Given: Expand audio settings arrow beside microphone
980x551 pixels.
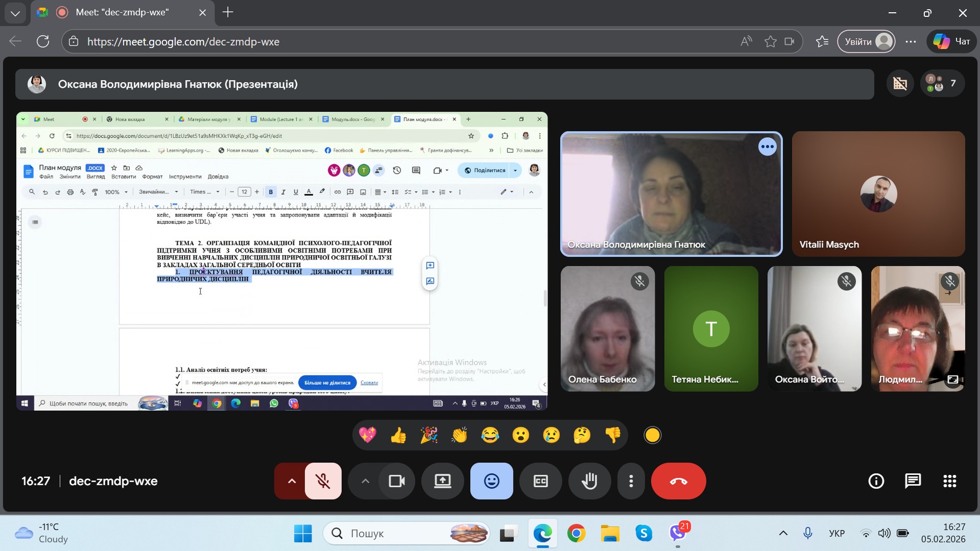Looking at the screenshot, I should point(291,481).
